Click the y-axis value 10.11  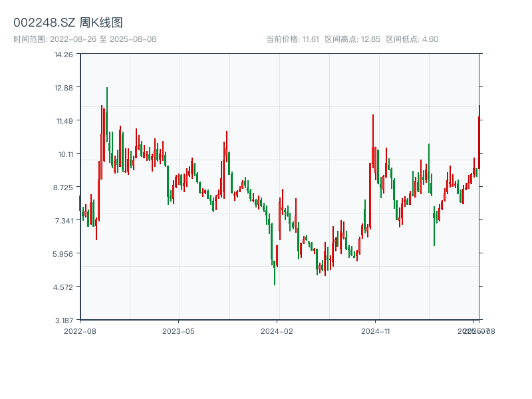65,154
